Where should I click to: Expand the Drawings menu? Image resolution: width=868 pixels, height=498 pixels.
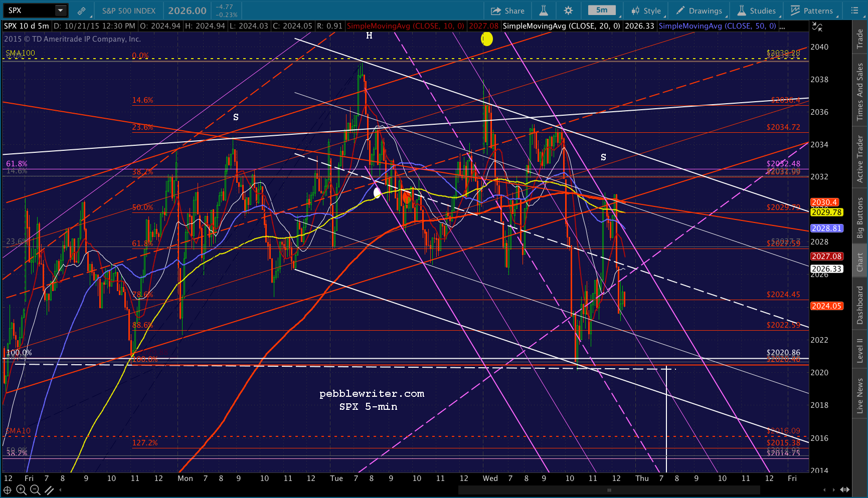tap(700, 11)
